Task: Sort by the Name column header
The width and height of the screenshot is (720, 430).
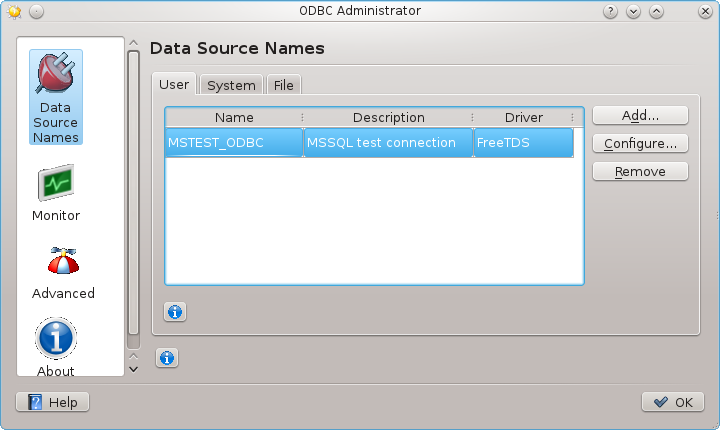Action: [234, 117]
